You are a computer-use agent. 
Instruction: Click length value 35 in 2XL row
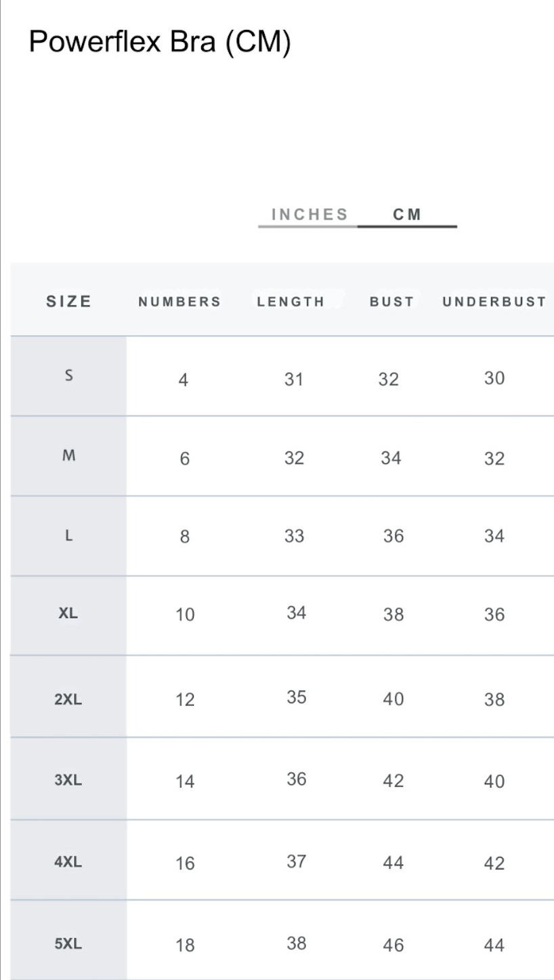point(296,697)
